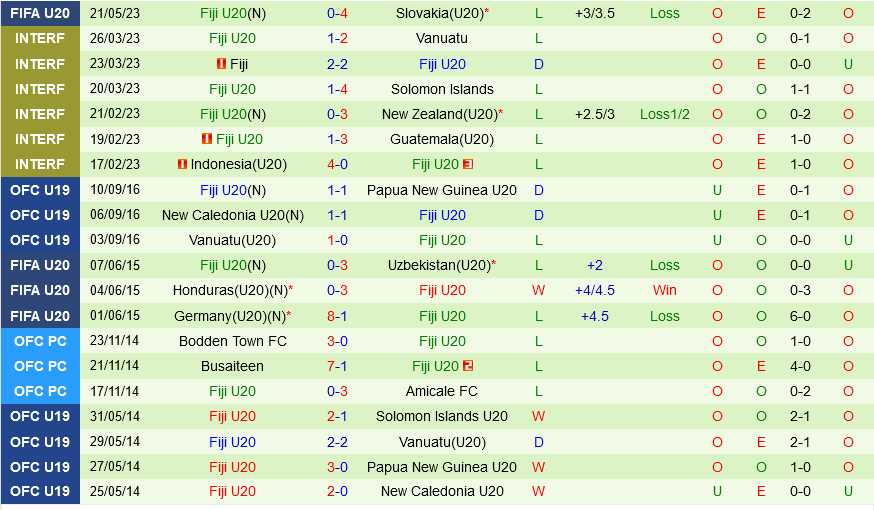This screenshot has width=874, height=510.
Task: Click red card icon before Fiji U20 versus Guatemala(U20)
Action: [207, 139]
